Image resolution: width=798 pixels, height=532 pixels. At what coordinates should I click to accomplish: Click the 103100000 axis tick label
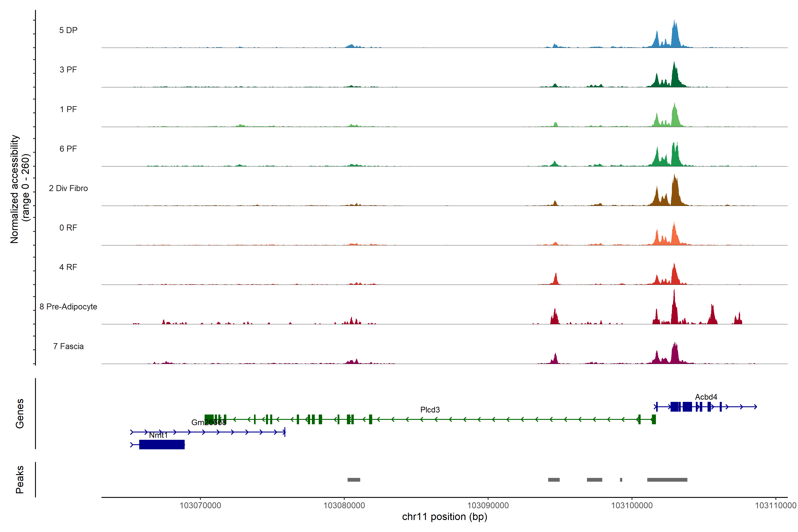pyautogui.click(x=632, y=506)
